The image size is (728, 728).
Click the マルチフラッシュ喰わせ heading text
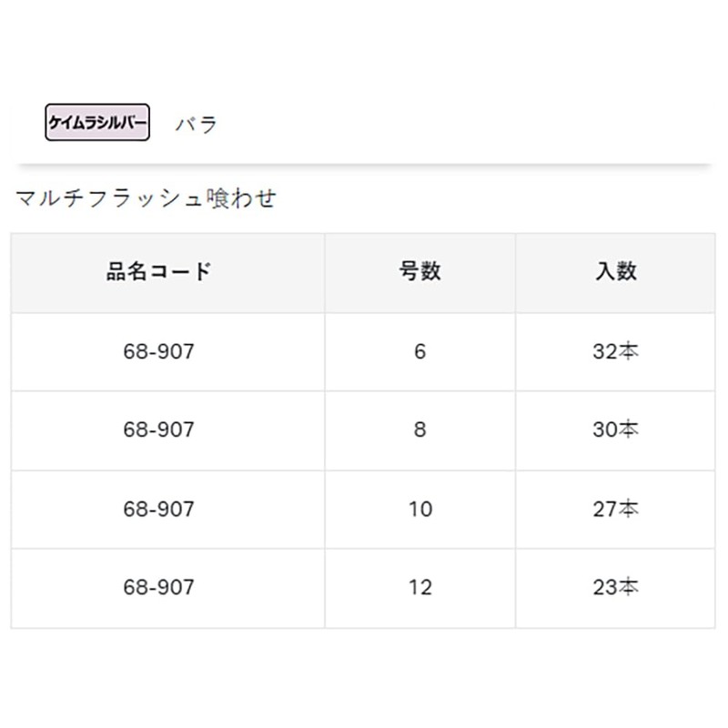146,198
